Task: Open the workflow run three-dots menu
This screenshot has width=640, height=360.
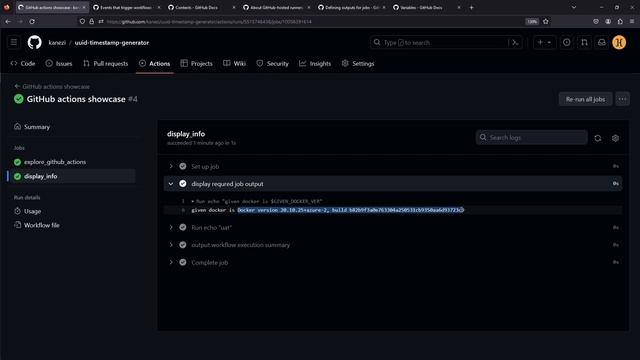Action: (622, 99)
